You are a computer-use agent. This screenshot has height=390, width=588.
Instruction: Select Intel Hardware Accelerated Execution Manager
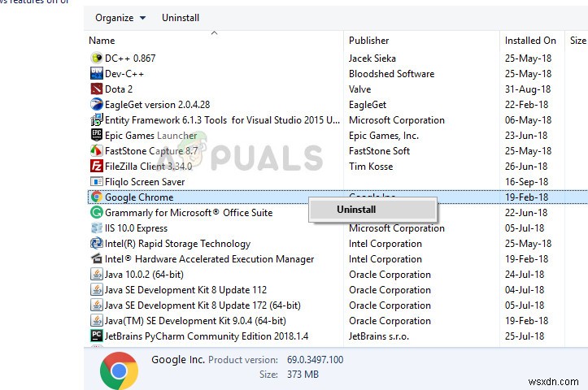tap(209, 259)
